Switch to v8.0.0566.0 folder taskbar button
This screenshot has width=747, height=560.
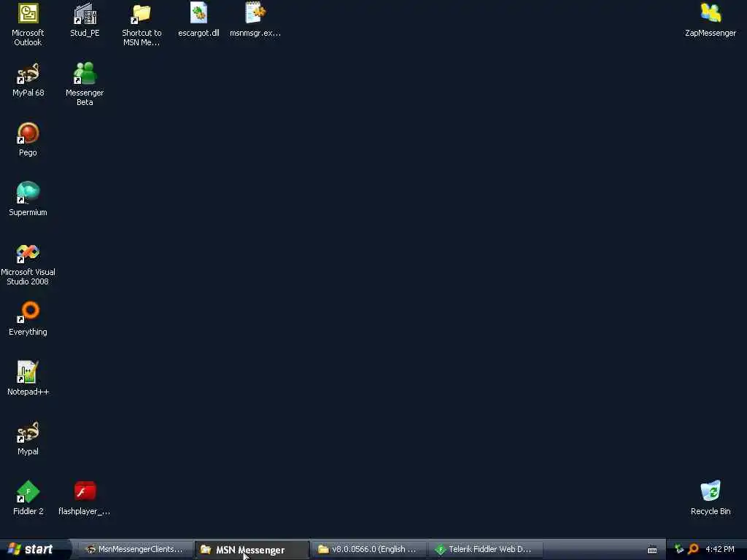[x=368, y=550]
